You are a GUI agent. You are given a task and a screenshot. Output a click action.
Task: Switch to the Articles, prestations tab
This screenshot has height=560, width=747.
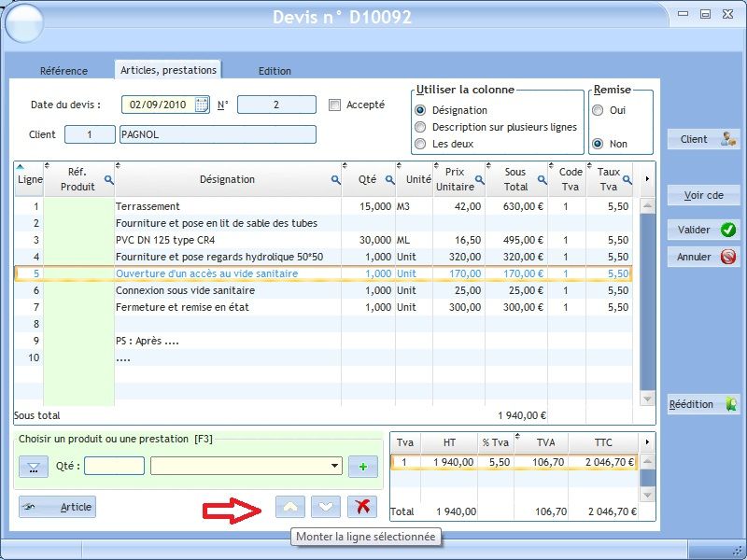[x=168, y=70]
